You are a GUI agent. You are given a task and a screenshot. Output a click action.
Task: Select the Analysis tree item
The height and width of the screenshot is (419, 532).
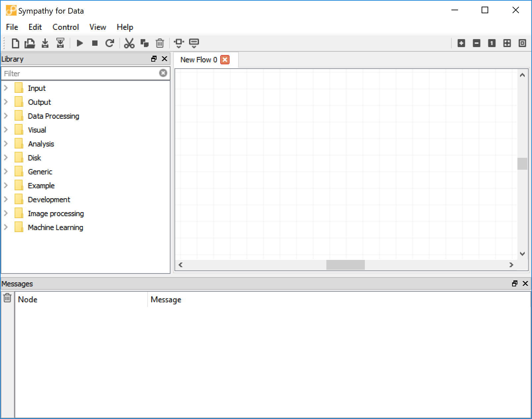(41, 144)
